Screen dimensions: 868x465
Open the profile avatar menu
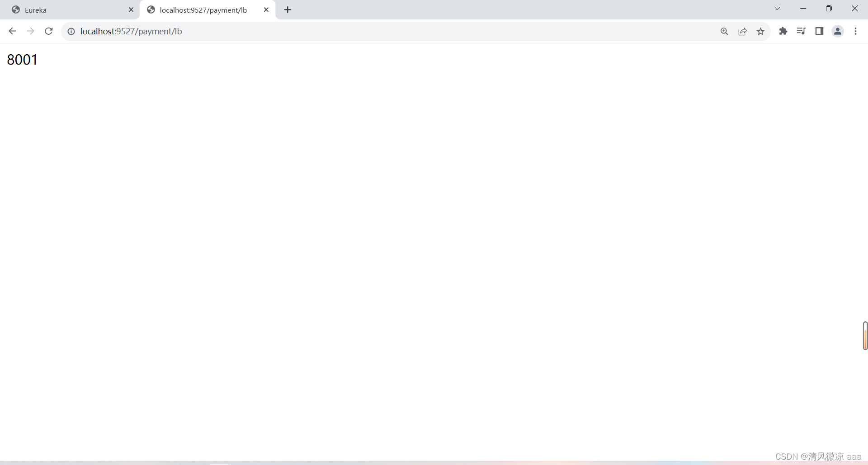(x=838, y=31)
